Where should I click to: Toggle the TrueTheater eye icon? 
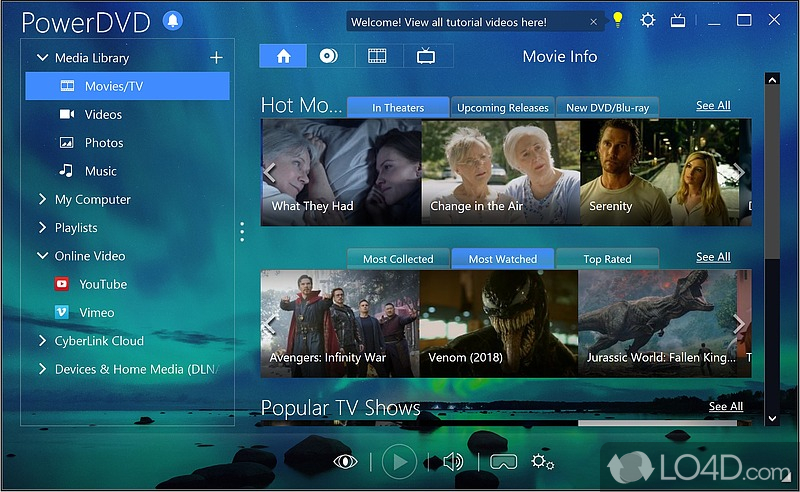pyautogui.click(x=345, y=462)
